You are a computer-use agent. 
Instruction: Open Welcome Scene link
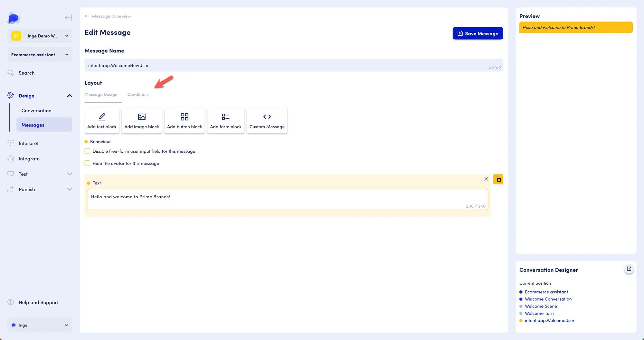point(541,306)
